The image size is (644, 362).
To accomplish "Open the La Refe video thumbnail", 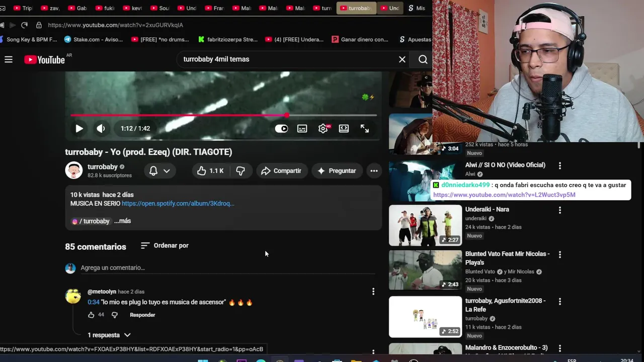I will coord(425,317).
